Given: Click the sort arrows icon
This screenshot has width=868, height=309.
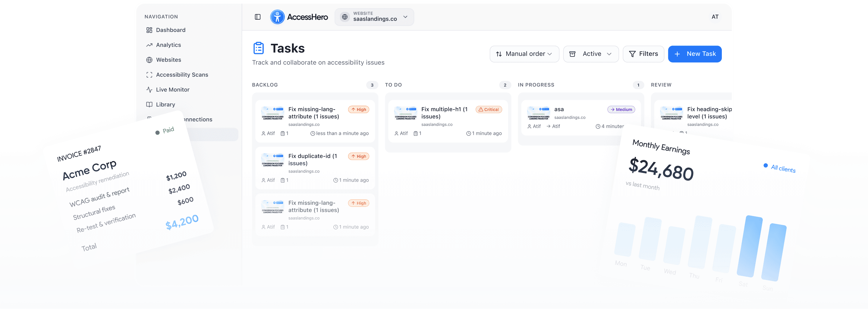Looking at the screenshot, I should coord(499,54).
